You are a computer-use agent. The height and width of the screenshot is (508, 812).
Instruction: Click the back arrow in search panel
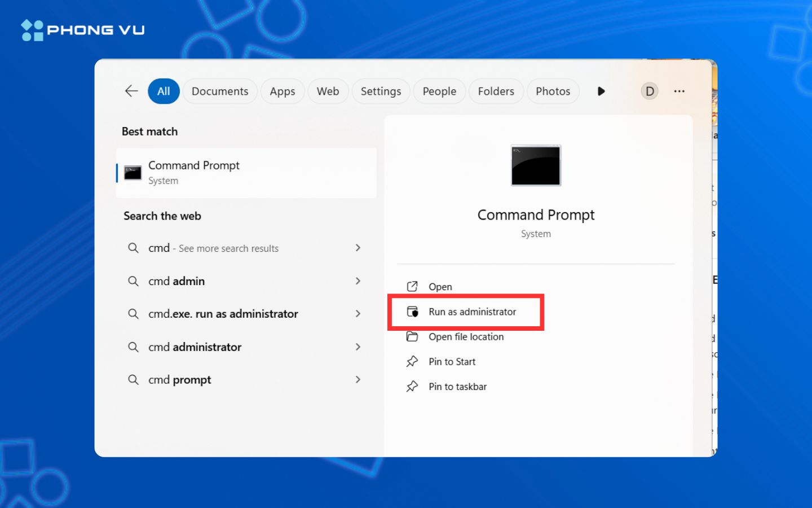[x=131, y=91]
